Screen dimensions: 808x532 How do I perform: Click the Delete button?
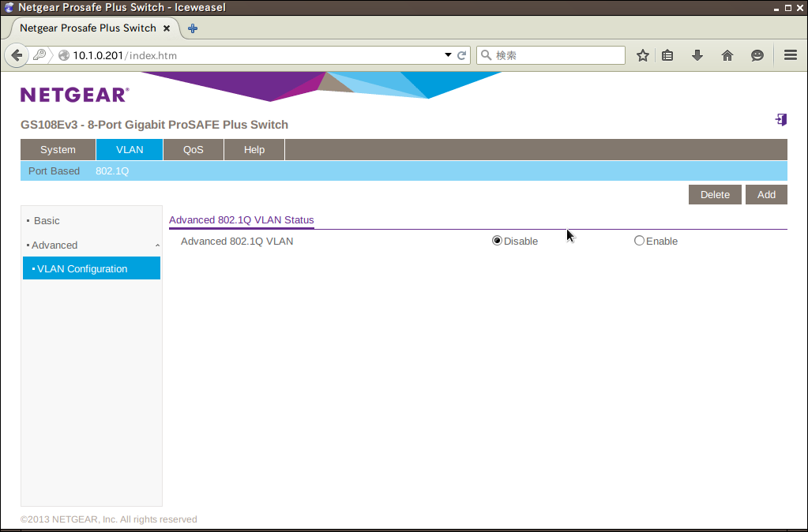[715, 195]
